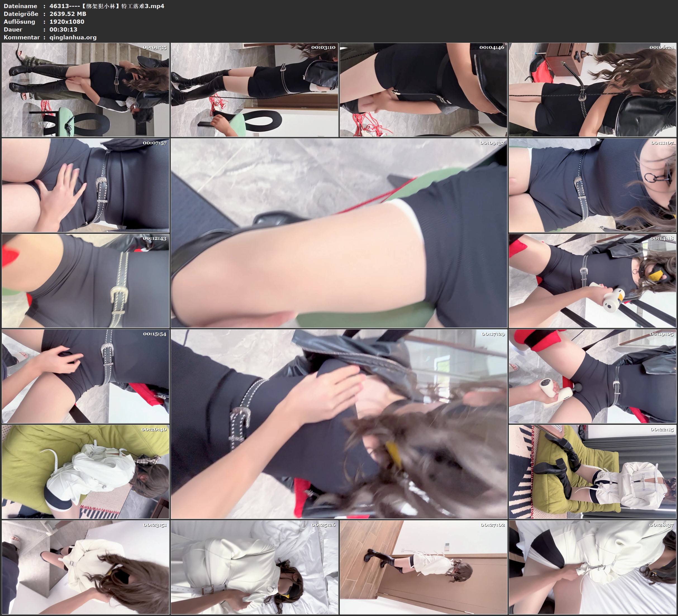Select the large frame at 00:17:29
678x616 pixels.
click(339, 424)
